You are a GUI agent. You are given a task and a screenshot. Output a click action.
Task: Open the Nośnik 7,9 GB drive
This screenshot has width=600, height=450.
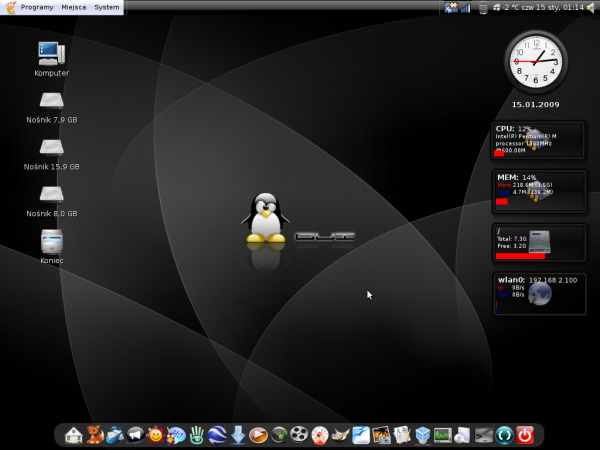pyautogui.click(x=52, y=108)
